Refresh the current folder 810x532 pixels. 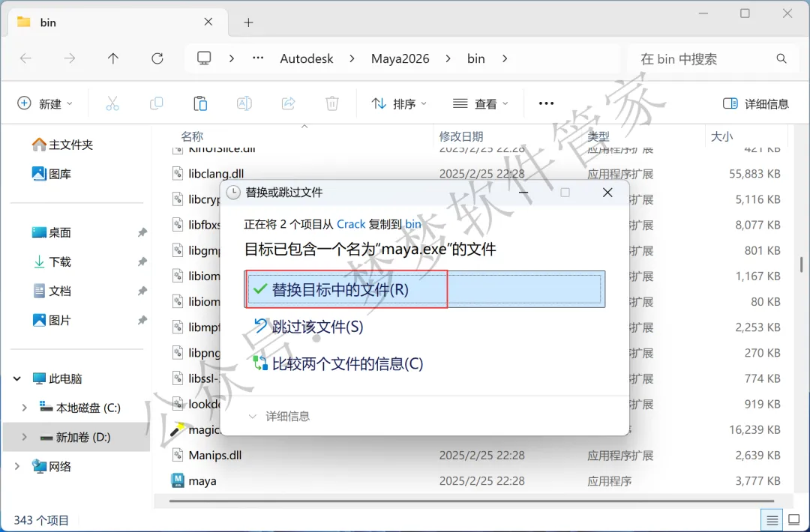coord(157,59)
